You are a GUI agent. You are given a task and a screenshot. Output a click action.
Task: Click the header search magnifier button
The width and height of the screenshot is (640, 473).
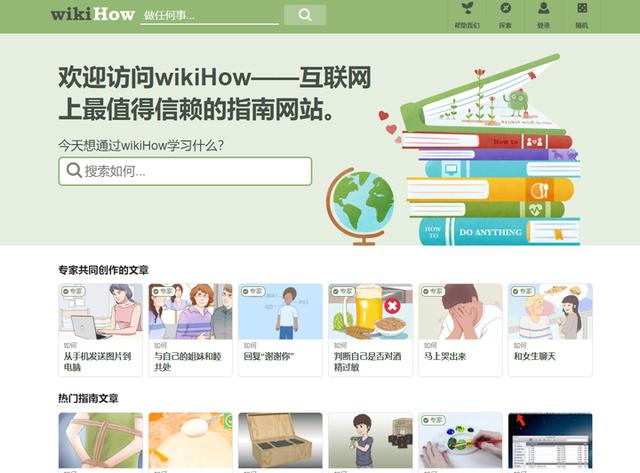tap(305, 15)
